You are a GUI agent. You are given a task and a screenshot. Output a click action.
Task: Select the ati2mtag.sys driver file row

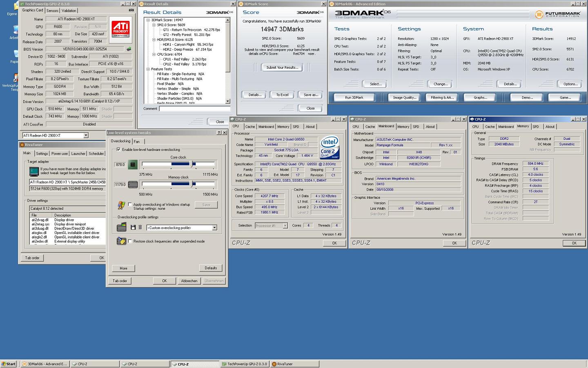(68, 224)
